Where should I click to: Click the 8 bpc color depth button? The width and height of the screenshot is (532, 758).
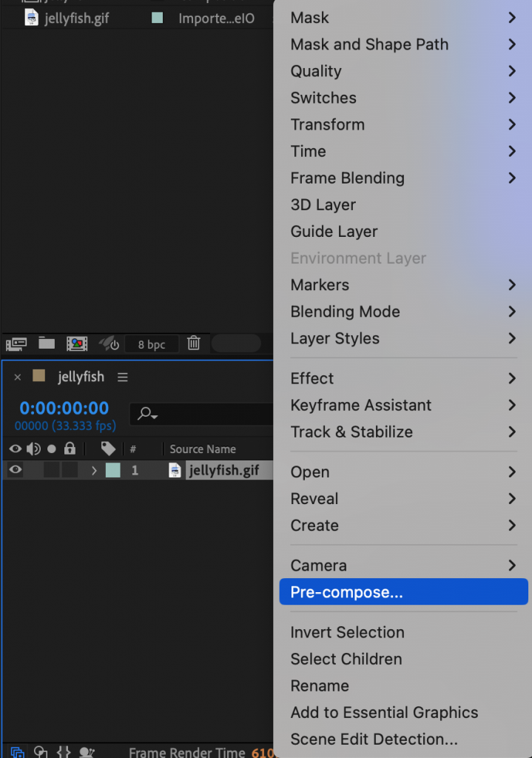point(153,343)
